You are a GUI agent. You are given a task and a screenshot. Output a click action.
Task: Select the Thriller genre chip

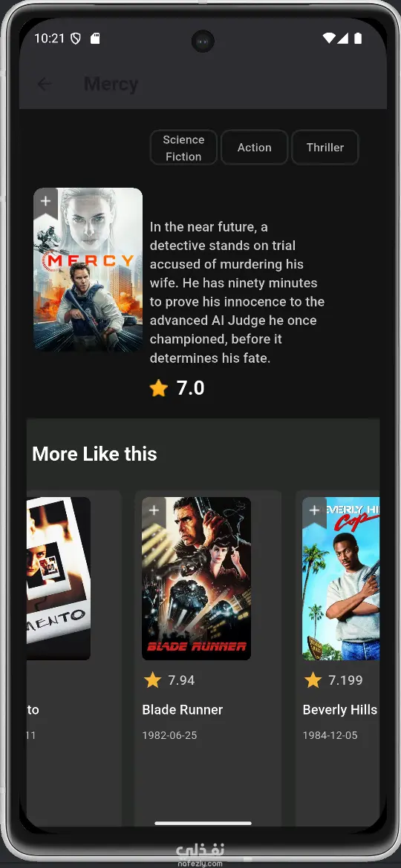tap(325, 148)
